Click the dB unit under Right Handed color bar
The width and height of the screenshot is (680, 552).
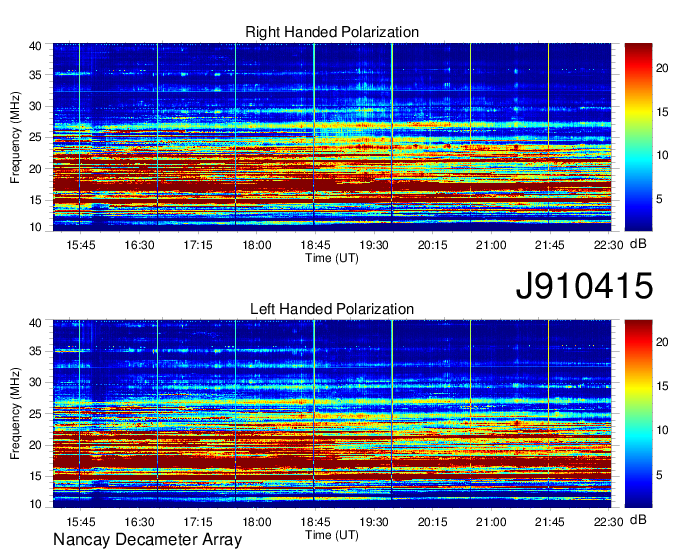(638, 244)
